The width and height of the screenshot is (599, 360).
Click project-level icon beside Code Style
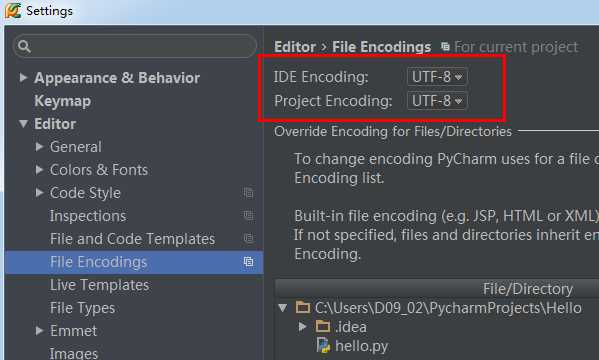(248, 193)
